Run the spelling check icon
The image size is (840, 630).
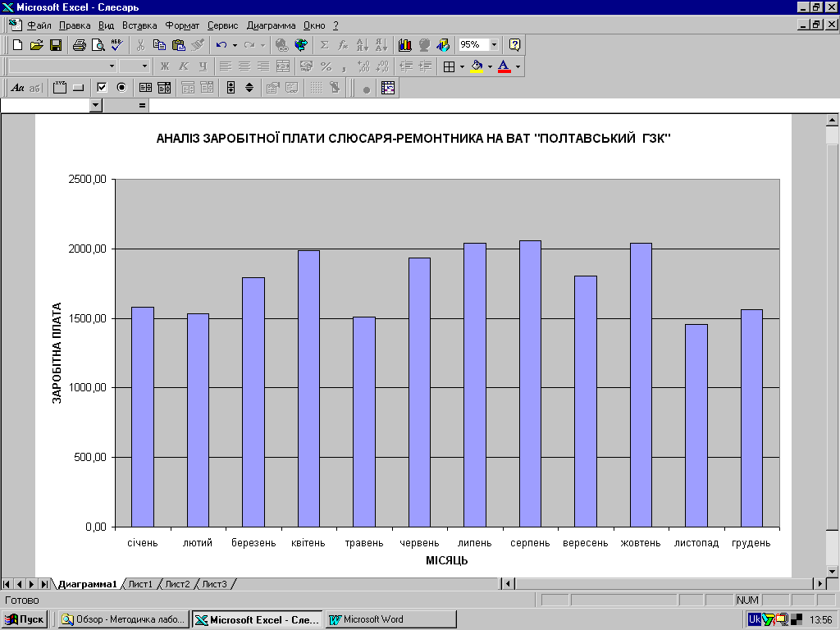coord(116,45)
